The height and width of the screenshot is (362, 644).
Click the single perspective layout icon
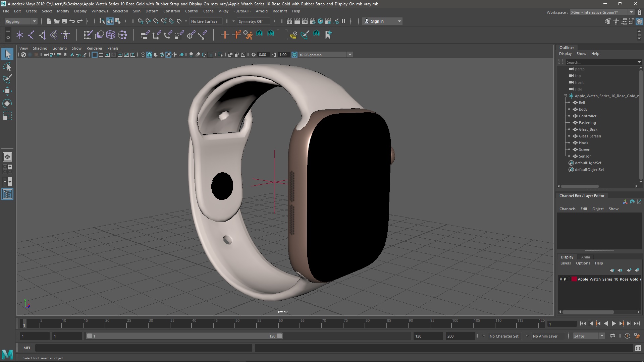coord(7,157)
